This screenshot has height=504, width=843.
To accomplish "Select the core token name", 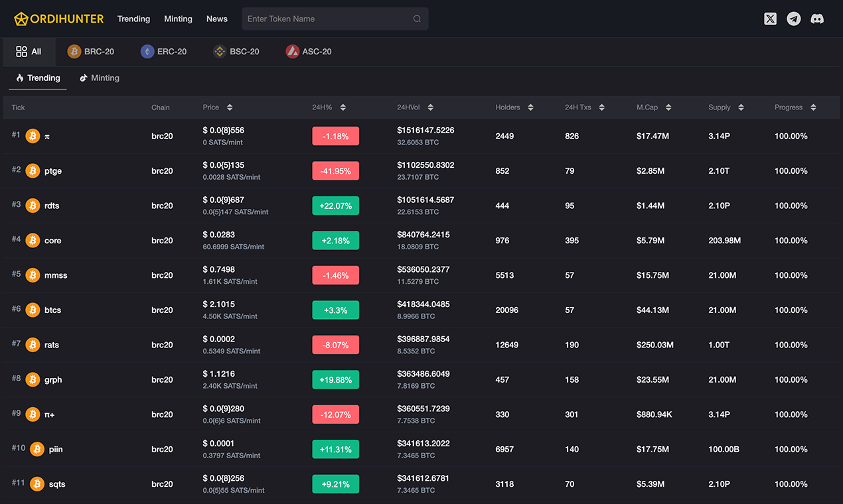I will click(x=52, y=241).
